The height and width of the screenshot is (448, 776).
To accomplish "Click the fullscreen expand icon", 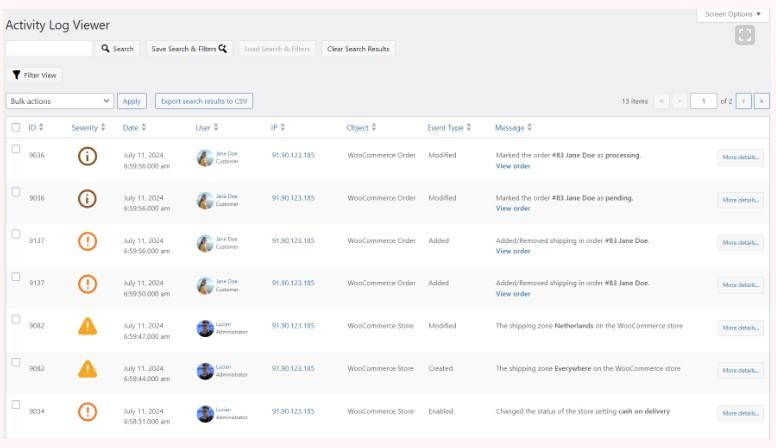I will (743, 35).
